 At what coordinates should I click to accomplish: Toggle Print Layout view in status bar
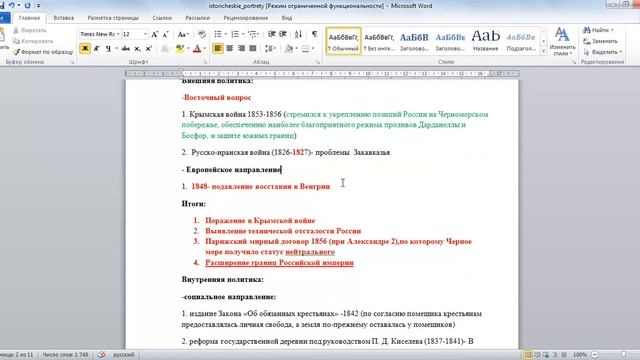[x=528, y=355]
